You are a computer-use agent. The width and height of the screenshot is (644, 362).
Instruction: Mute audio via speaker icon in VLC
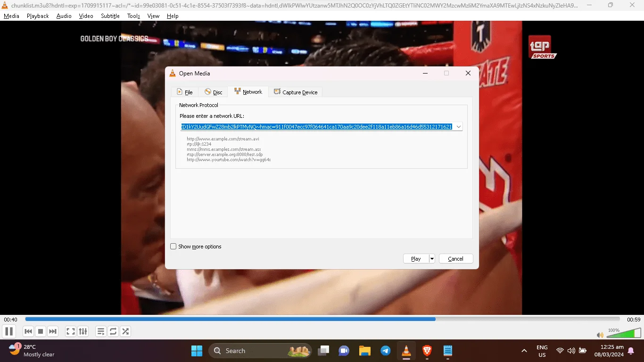pyautogui.click(x=600, y=335)
